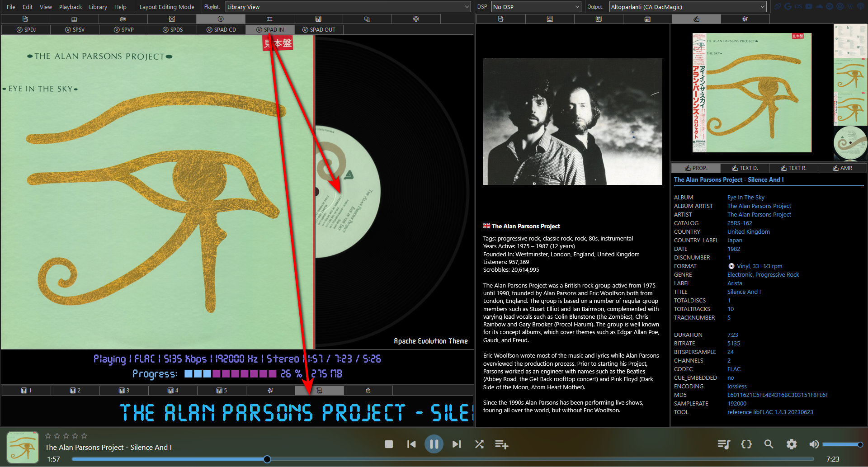Image resolution: width=868 pixels, height=467 pixels.
Task: Click the window icon tab in right panel
Action: click(x=647, y=19)
